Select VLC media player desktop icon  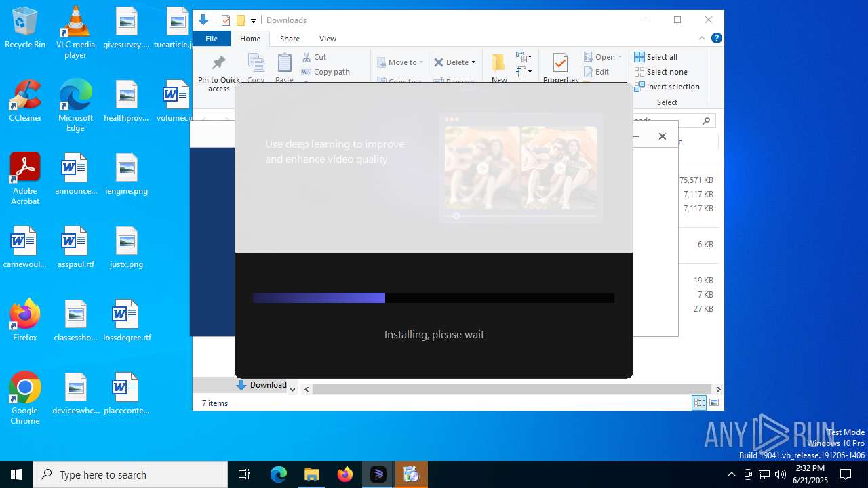click(75, 33)
